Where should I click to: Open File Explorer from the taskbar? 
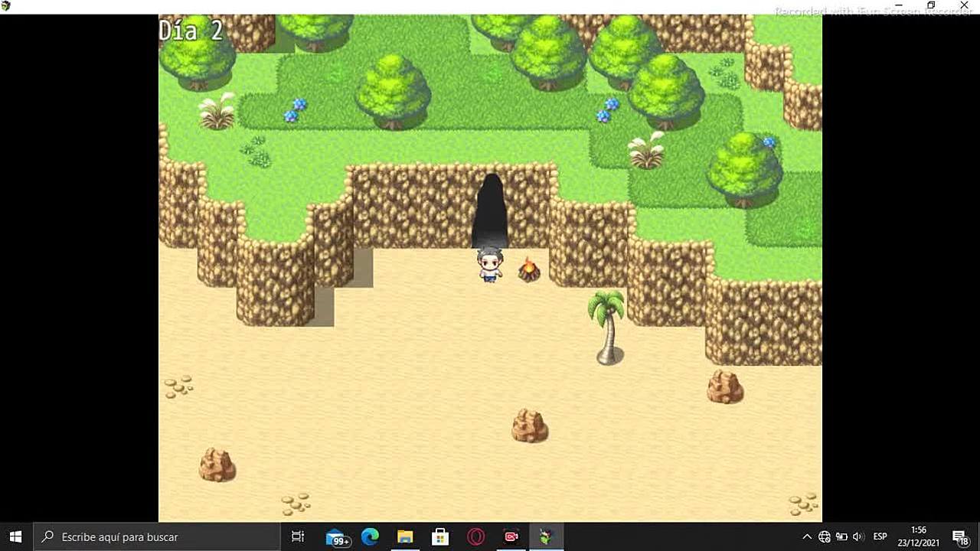(x=405, y=536)
